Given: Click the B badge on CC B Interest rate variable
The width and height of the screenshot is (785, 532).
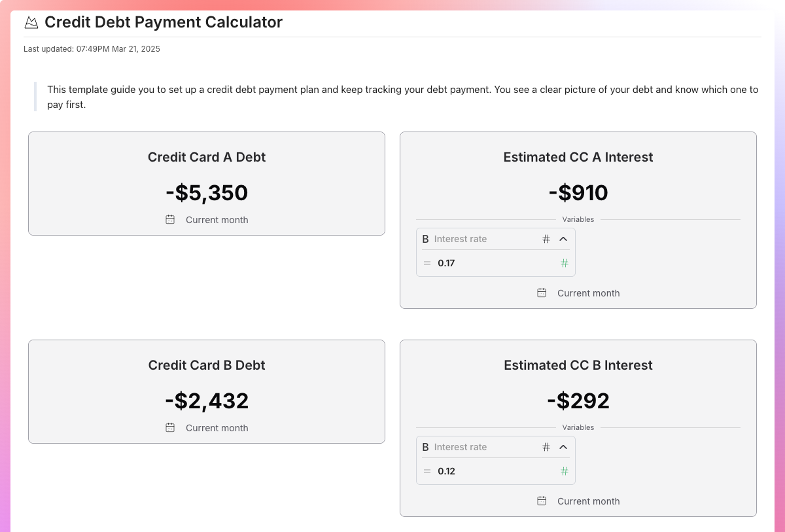Looking at the screenshot, I should pos(426,447).
